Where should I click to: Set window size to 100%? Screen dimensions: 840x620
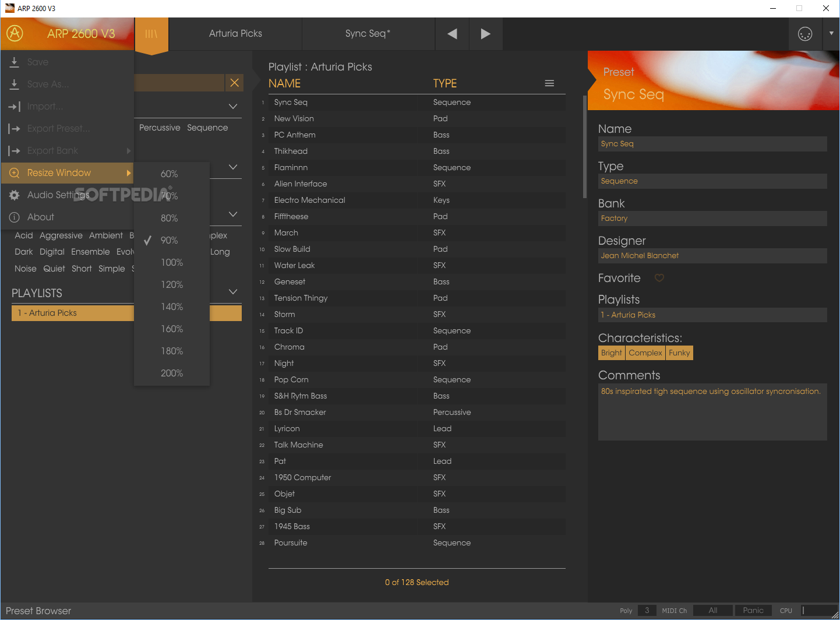click(172, 262)
